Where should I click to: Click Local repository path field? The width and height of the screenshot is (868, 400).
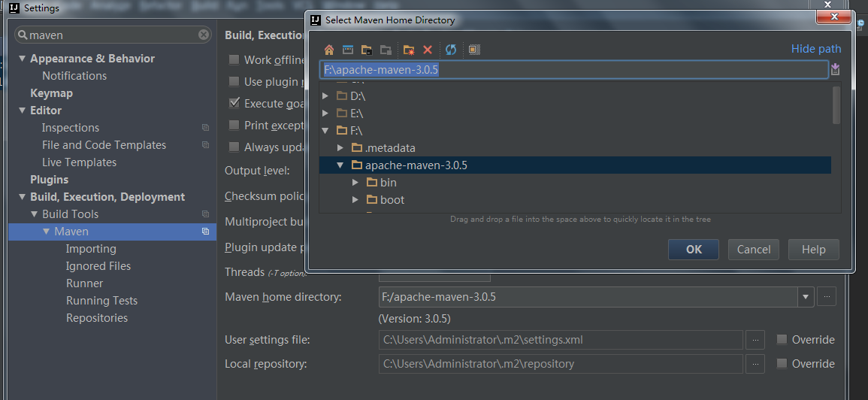pos(561,363)
